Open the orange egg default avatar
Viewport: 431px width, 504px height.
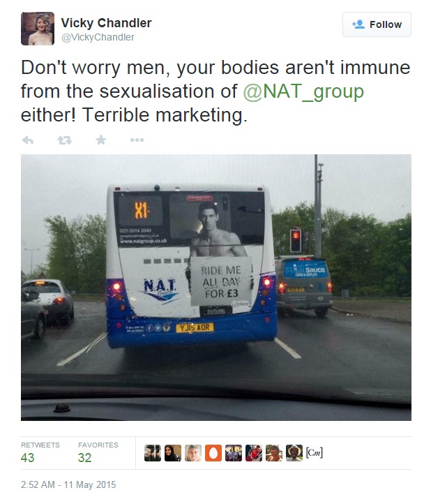(x=213, y=453)
